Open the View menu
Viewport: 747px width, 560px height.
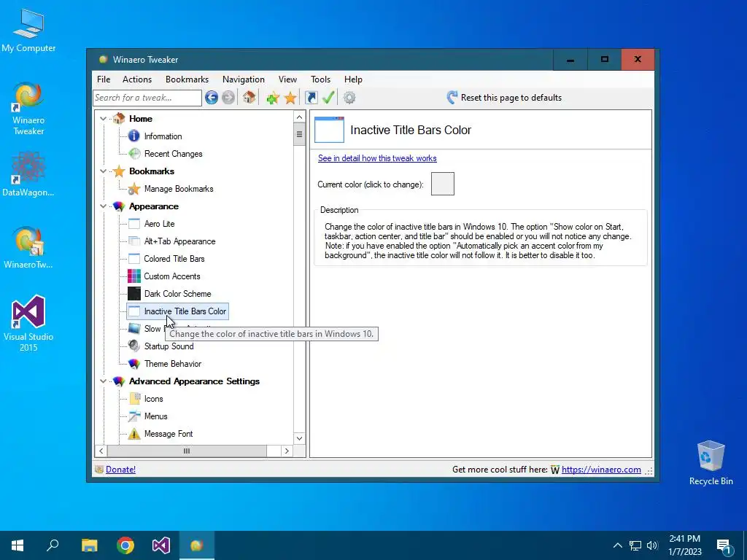tap(287, 79)
